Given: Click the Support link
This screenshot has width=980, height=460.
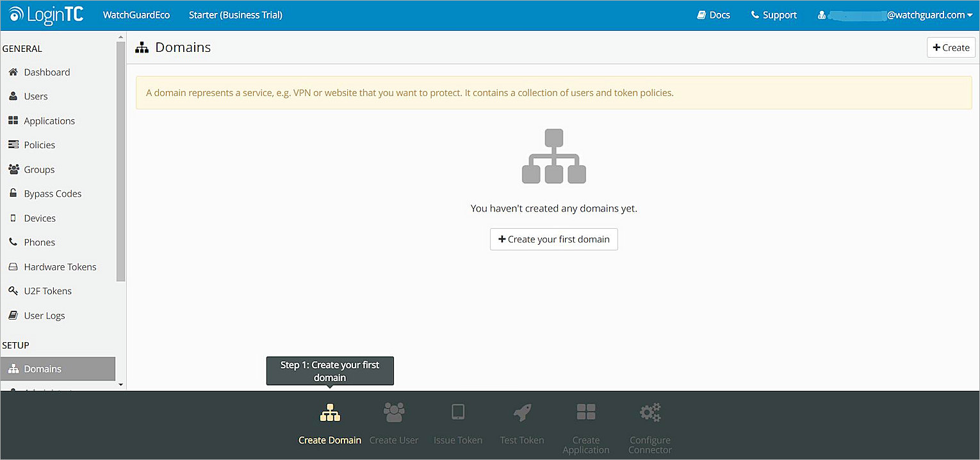Looking at the screenshot, I should [773, 14].
